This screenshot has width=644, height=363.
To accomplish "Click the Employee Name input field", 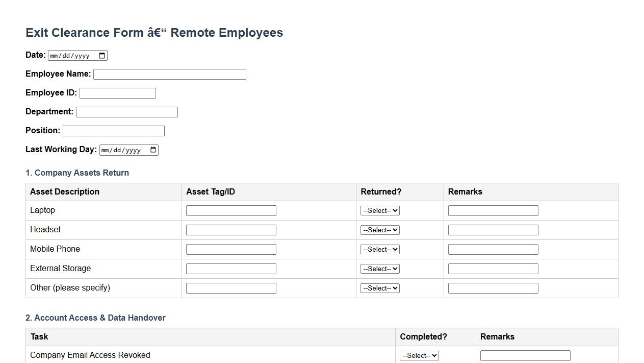I will (169, 74).
